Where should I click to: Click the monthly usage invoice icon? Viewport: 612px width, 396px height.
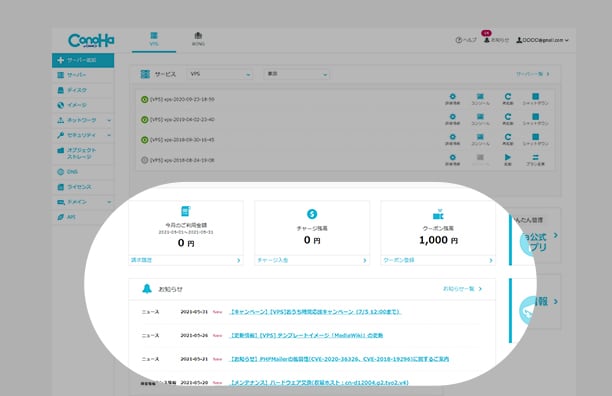pyautogui.click(x=186, y=211)
